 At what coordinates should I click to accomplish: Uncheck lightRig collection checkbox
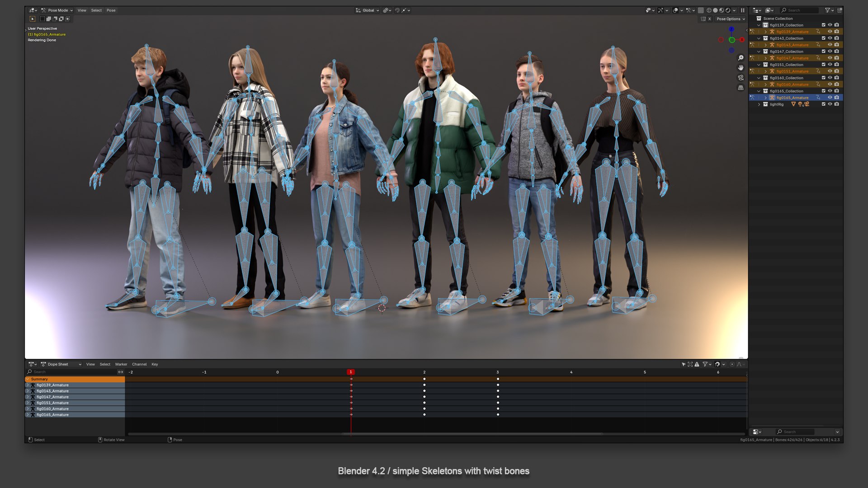click(x=823, y=104)
